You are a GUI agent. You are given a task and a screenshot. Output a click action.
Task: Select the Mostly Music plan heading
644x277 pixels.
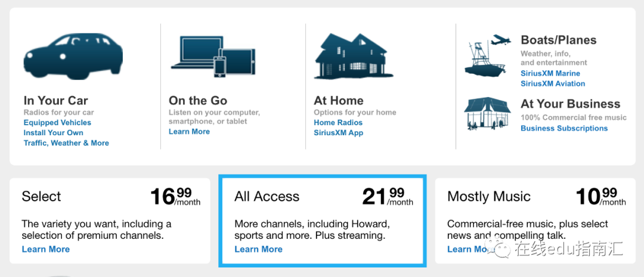(489, 196)
